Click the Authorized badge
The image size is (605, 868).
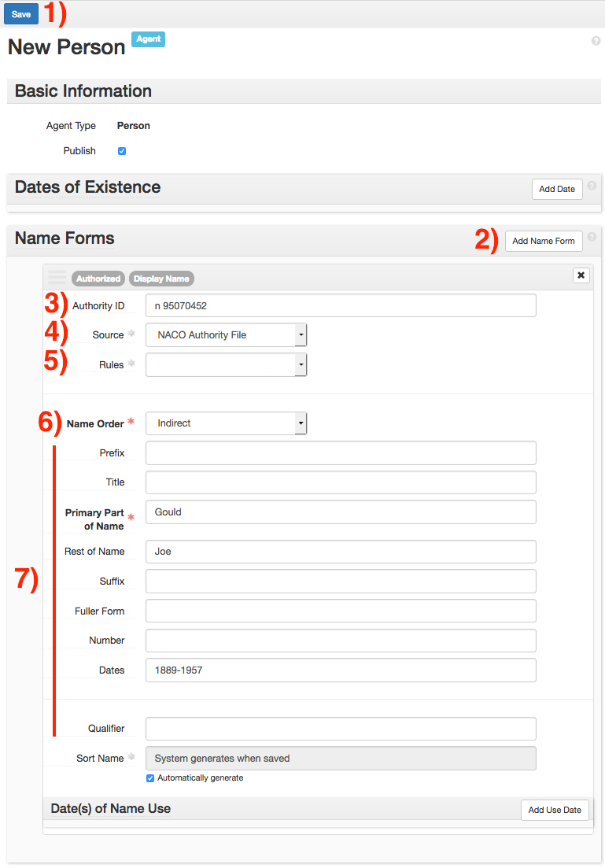click(98, 279)
